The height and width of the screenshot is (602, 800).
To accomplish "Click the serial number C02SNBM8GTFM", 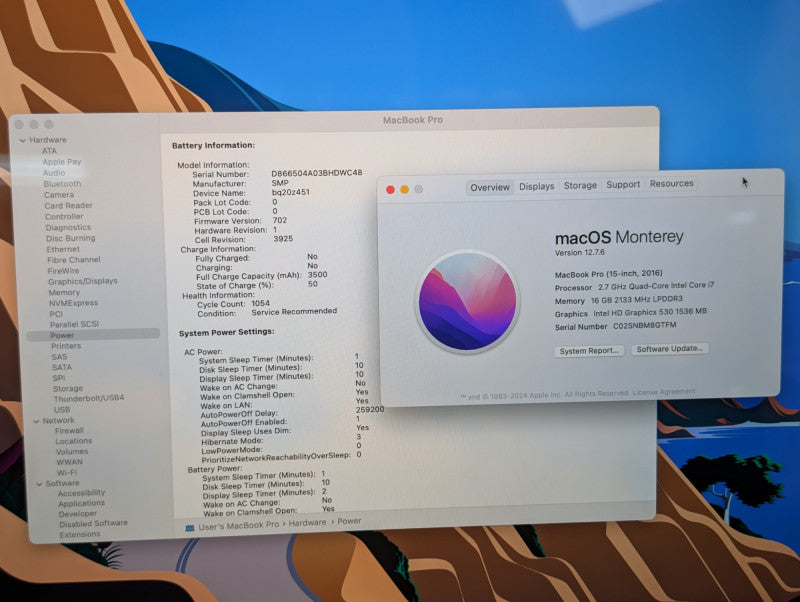I will (645, 325).
